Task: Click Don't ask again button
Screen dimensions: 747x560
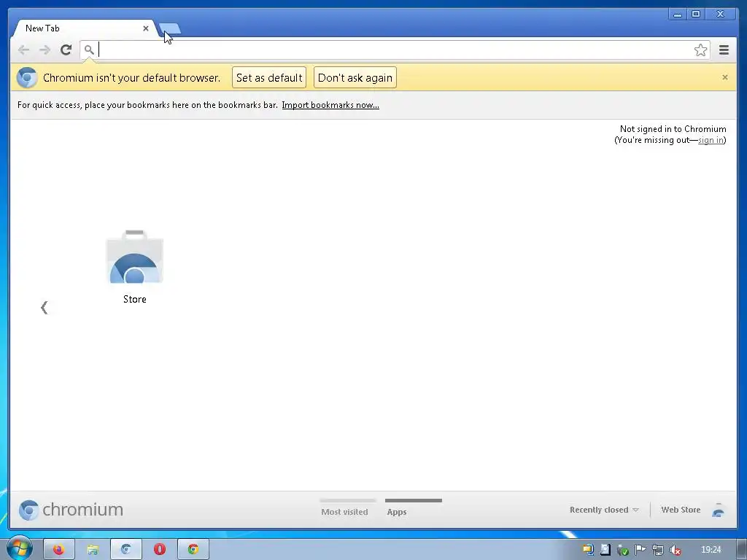Action: 355,77
